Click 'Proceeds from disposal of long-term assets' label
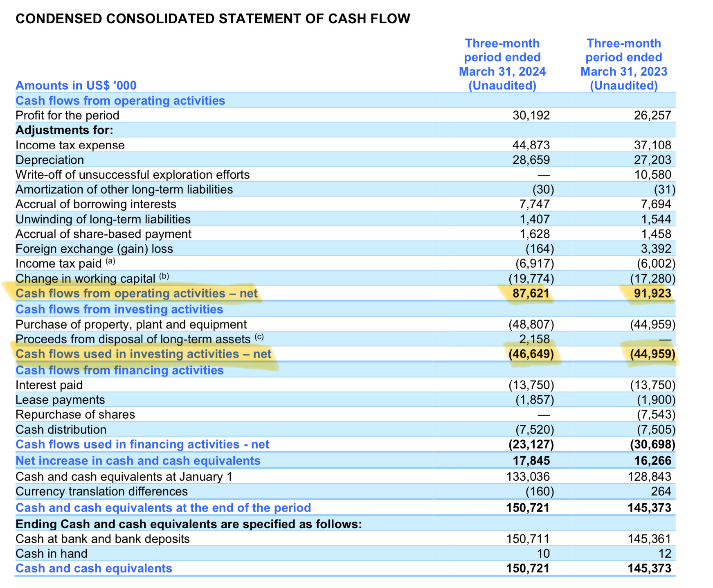The image size is (713, 588). [x=139, y=339]
